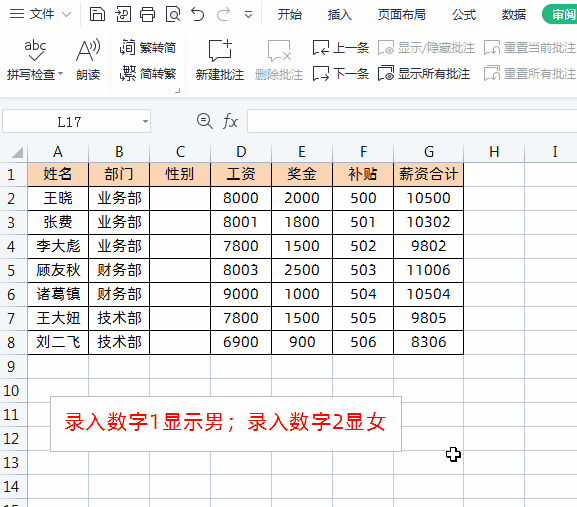This screenshot has height=507, width=577.
Task: Click the cell containing 刘二飞
Action: pyautogui.click(x=58, y=342)
